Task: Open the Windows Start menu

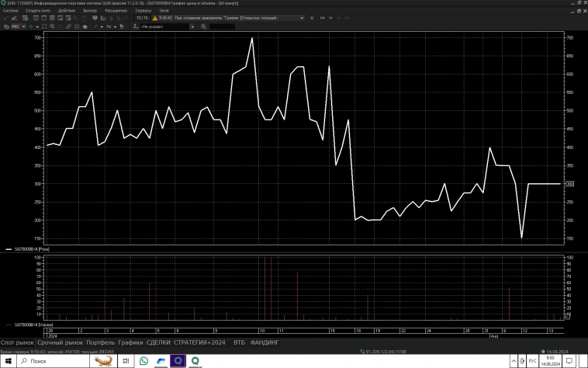Action: tap(8, 361)
